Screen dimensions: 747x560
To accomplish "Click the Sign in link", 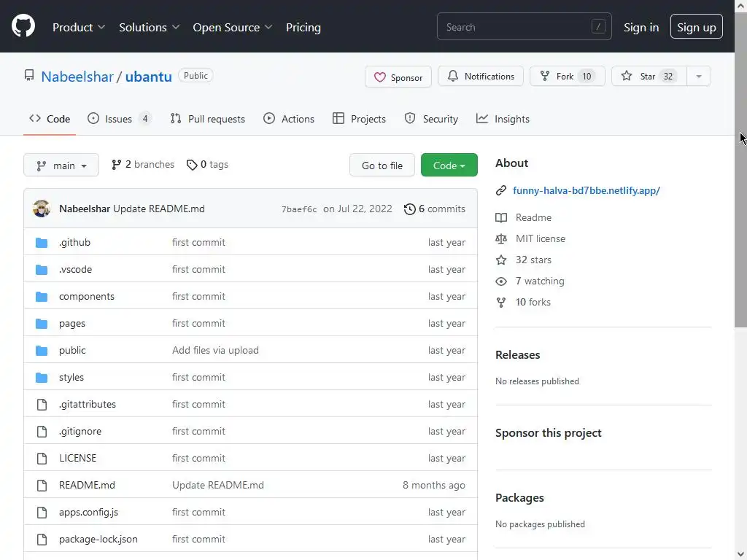I will [x=641, y=27].
